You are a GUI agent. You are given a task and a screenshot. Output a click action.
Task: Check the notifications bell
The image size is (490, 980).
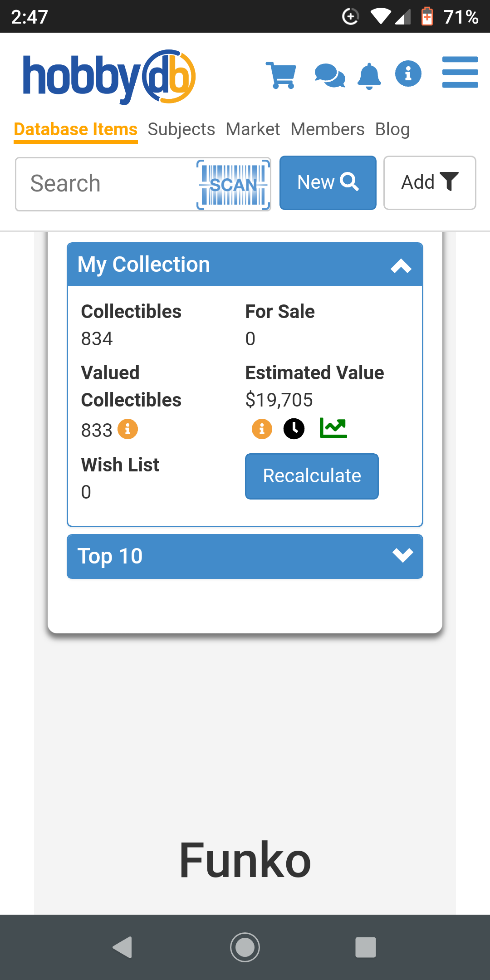point(369,76)
